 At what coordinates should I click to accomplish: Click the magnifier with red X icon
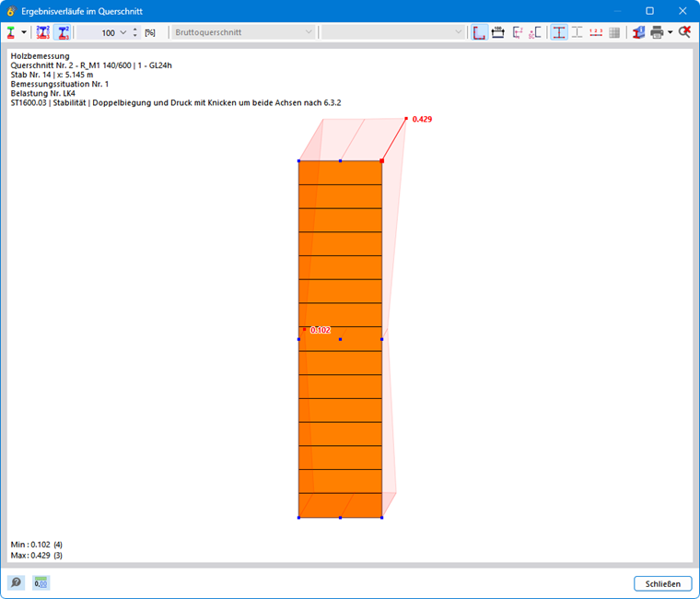[684, 32]
